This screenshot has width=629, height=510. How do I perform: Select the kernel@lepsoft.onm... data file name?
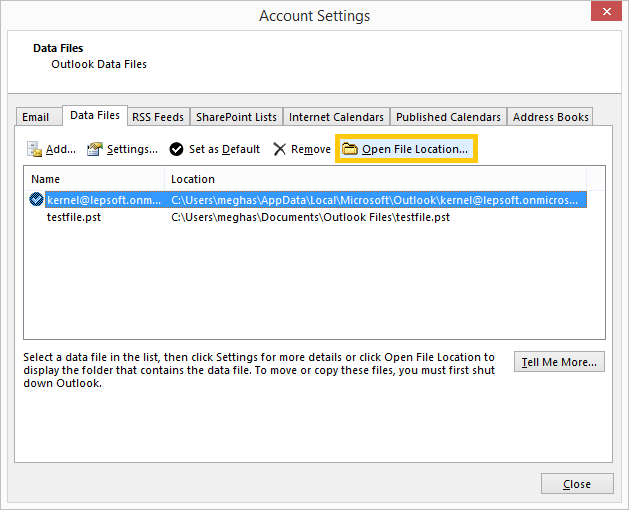[104, 200]
